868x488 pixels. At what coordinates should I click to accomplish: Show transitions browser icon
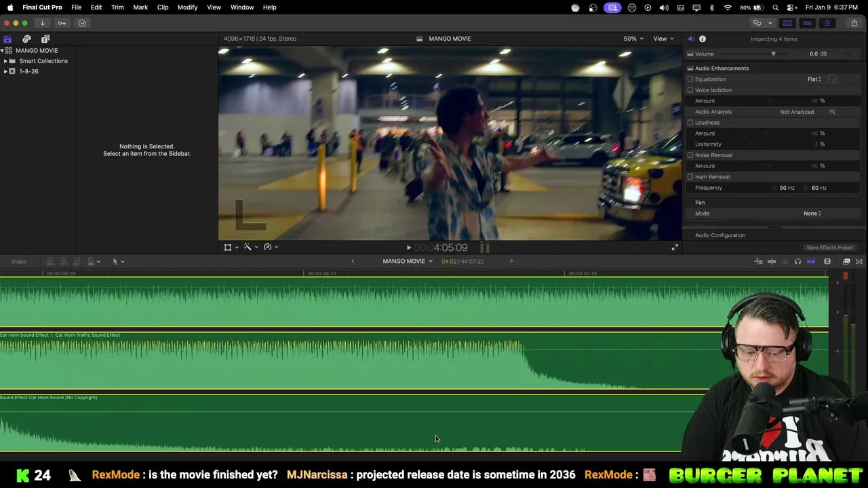(859, 262)
